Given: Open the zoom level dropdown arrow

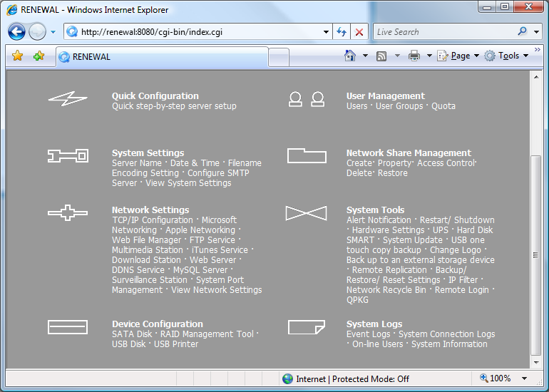Looking at the screenshot, I should point(525,379).
